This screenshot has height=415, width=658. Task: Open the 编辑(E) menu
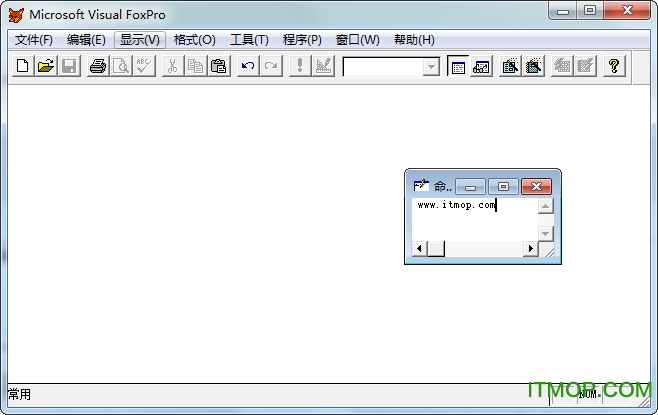coord(86,40)
